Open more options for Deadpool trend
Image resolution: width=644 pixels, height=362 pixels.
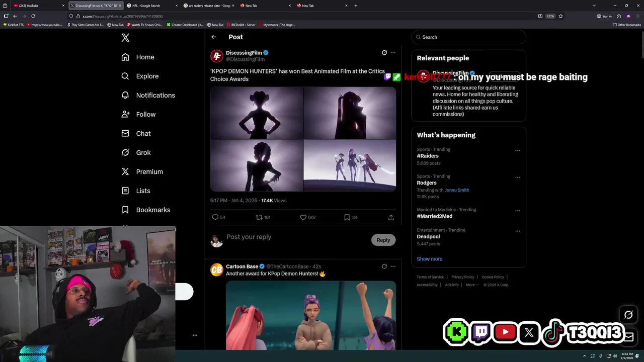click(517, 231)
